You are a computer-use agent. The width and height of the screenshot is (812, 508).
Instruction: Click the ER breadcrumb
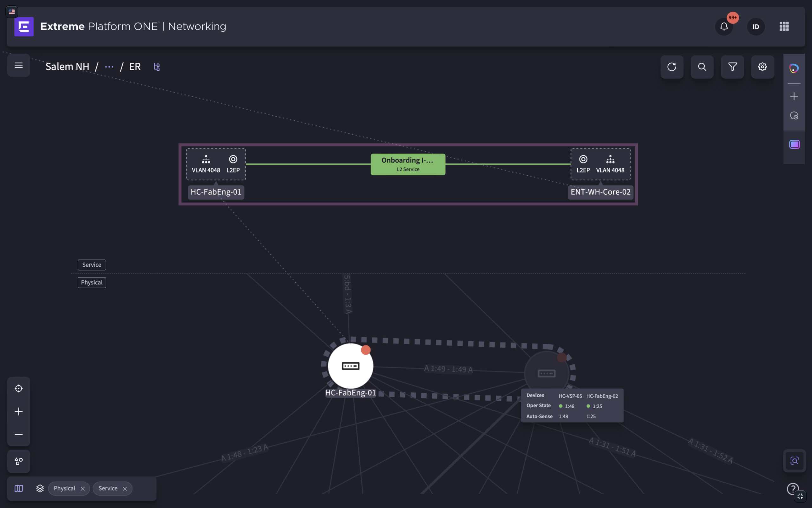pyautogui.click(x=135, y=67)
